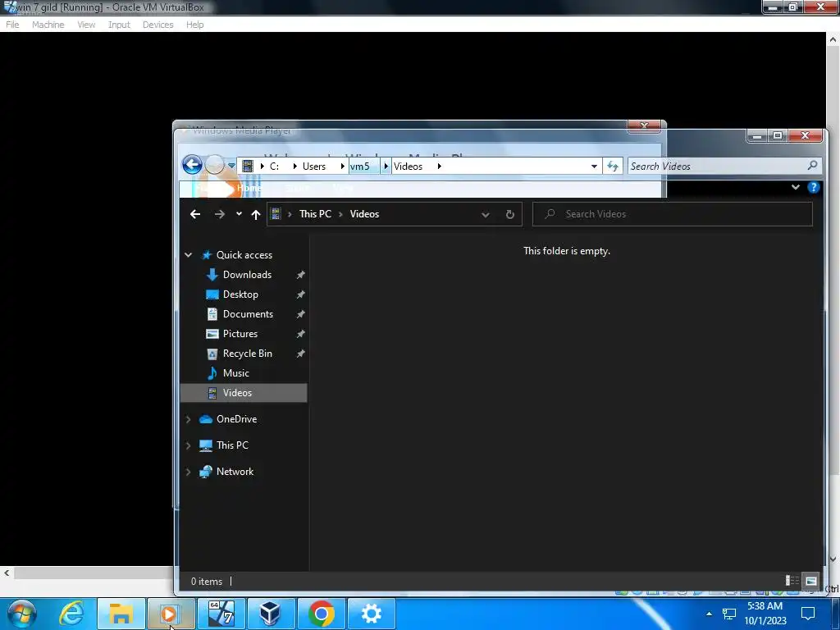Click the network icon in the system tray
Screen dimensions: 840x630
[728, 614]
